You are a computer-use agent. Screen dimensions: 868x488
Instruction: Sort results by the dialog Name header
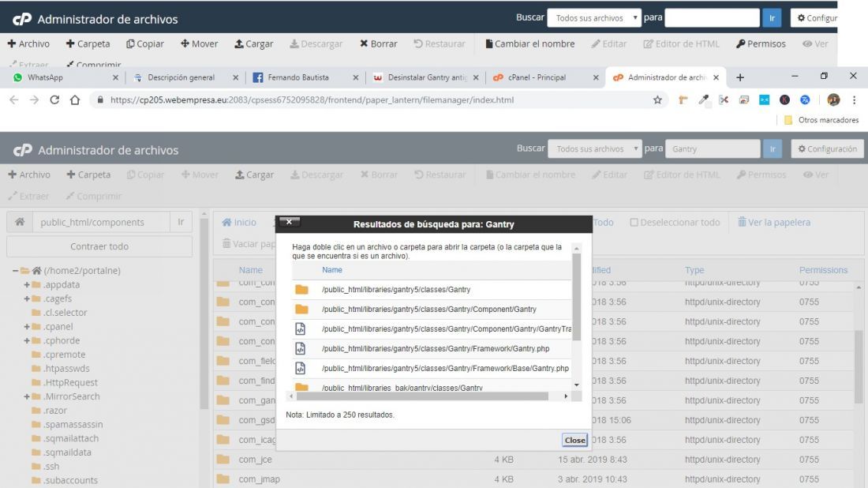tap(332, 270)
